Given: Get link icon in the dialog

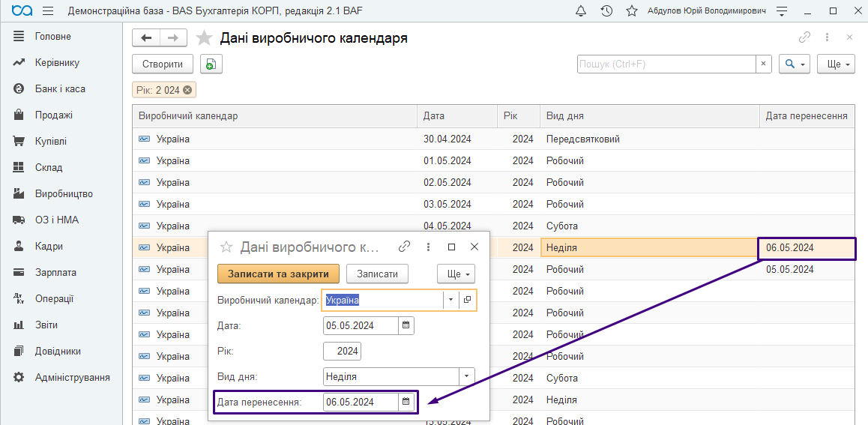Looking at the screenshot, I should (x=405, y=247).
